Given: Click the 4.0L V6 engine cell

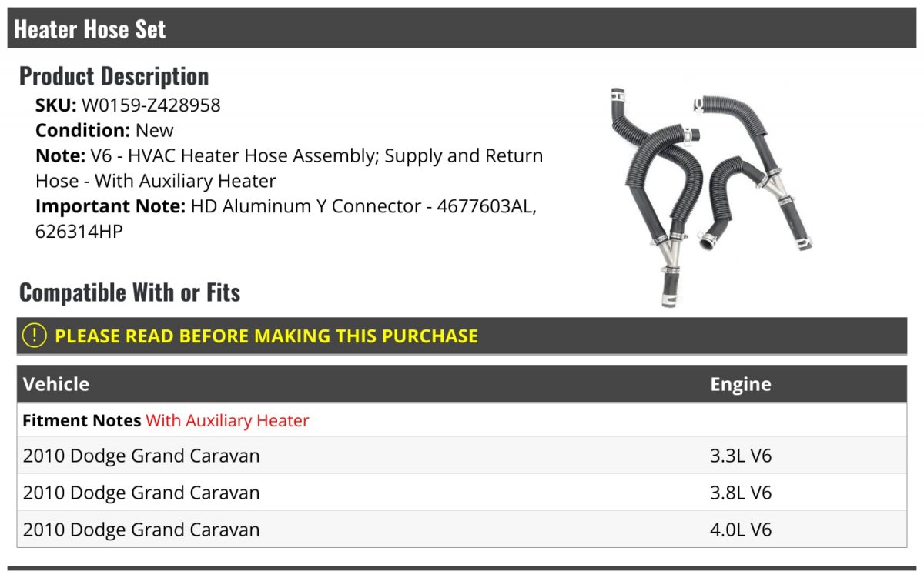Looking at the screenshot, I should (741, 530).
